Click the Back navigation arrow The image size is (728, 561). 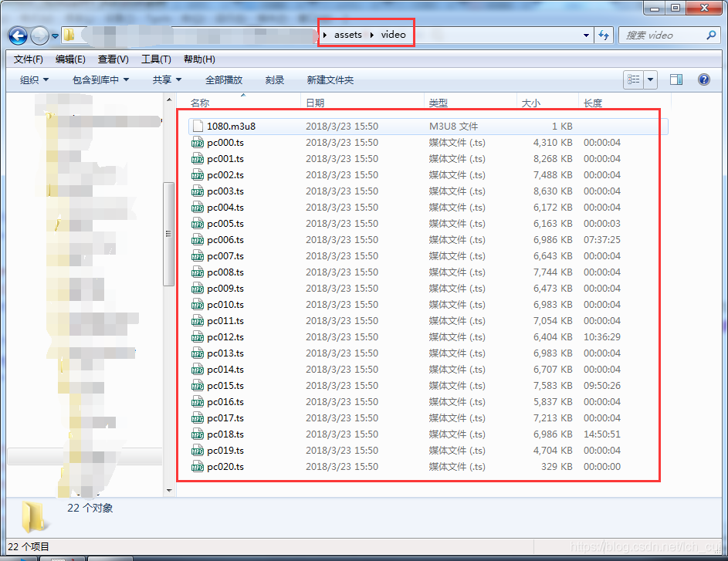pos(18,35)
